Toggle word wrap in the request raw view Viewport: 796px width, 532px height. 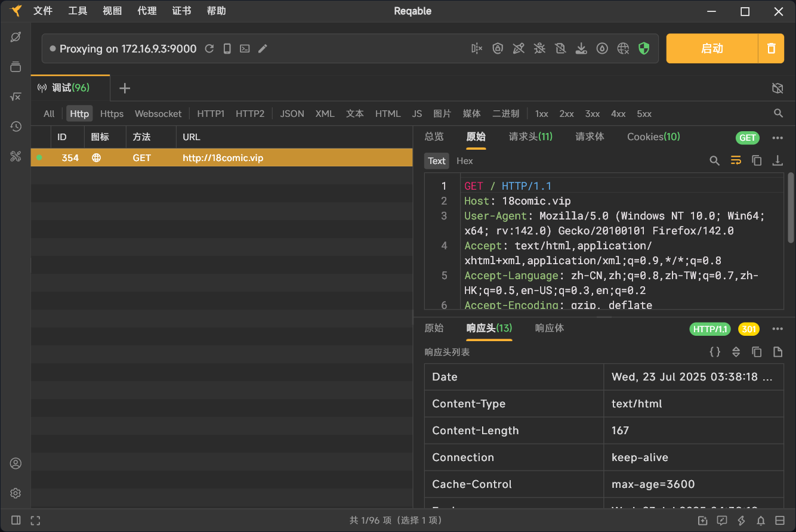[x=736, y=160]
